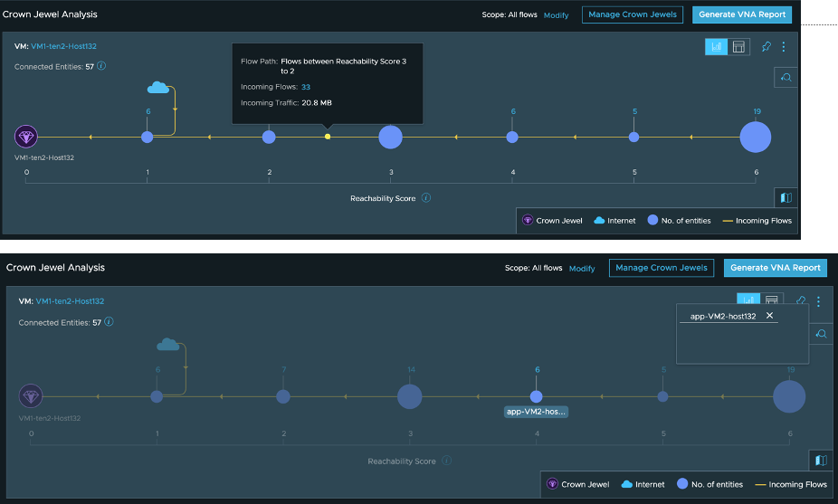The width and height of the screenshot is (838, 504).
Task: Click Modify scope link in the upper panel
Action: click(557, 15)
